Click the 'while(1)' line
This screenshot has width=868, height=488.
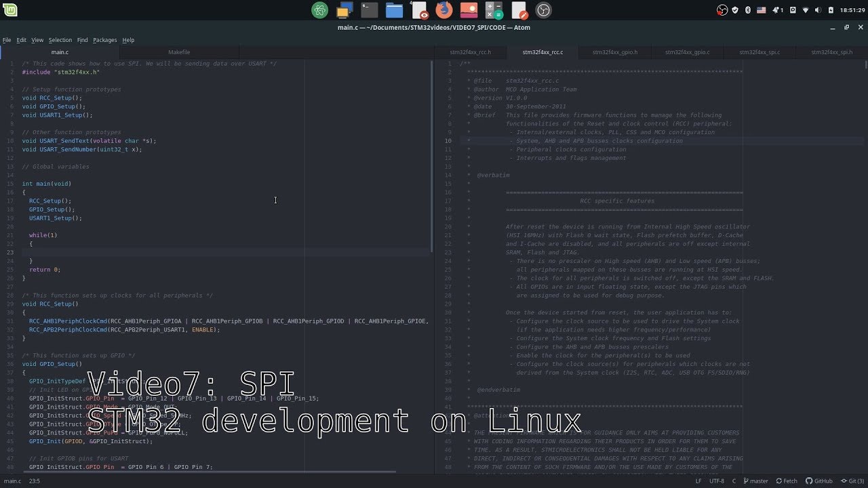coord(43,235)
